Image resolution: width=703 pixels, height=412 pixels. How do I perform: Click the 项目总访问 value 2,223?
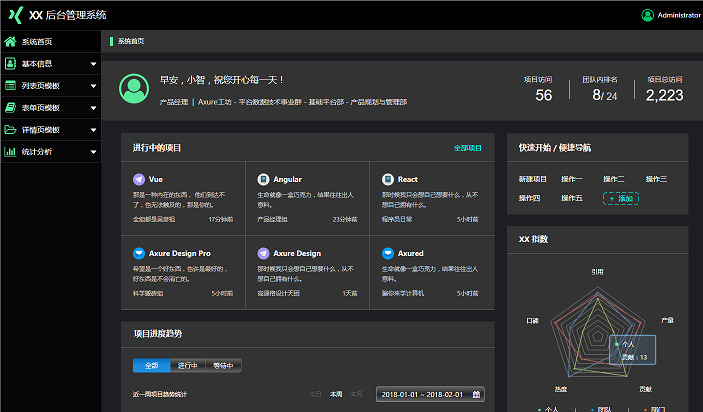pyautogui.click(x=664, y=95)
